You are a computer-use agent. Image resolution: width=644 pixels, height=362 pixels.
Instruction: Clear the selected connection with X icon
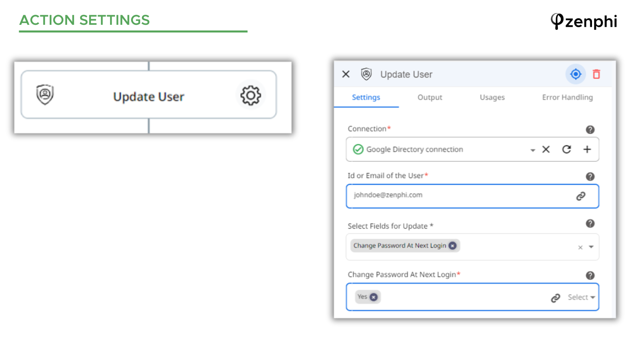(546, 149)
